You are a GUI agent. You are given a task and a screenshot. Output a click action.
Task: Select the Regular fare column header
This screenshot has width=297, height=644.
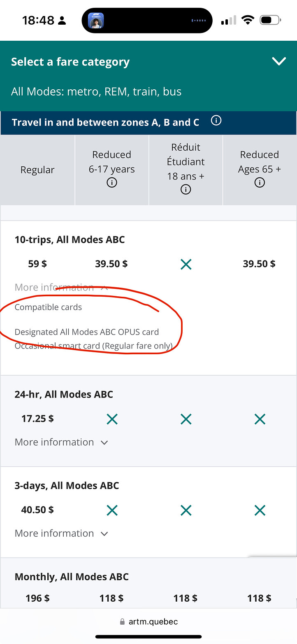click(x=37, y=170)
